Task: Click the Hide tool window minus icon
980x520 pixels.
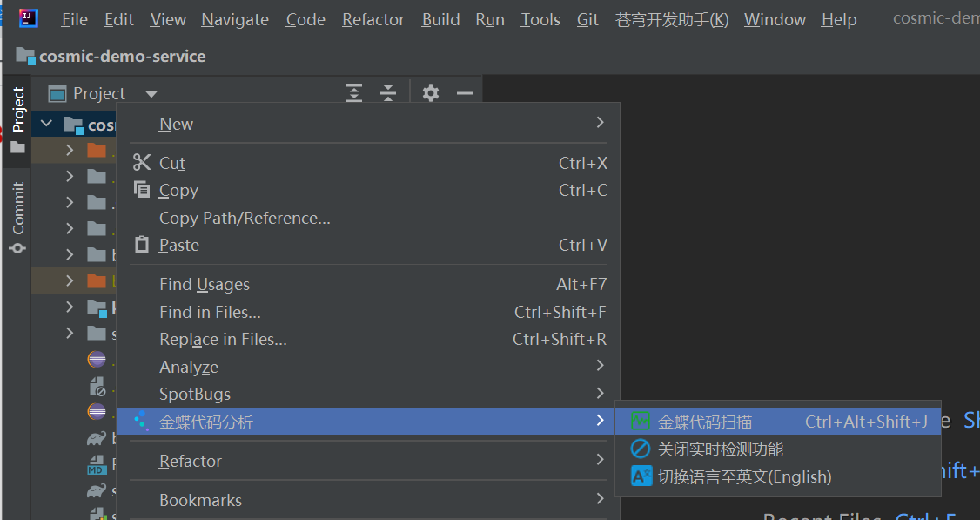Action: [465, 92]
